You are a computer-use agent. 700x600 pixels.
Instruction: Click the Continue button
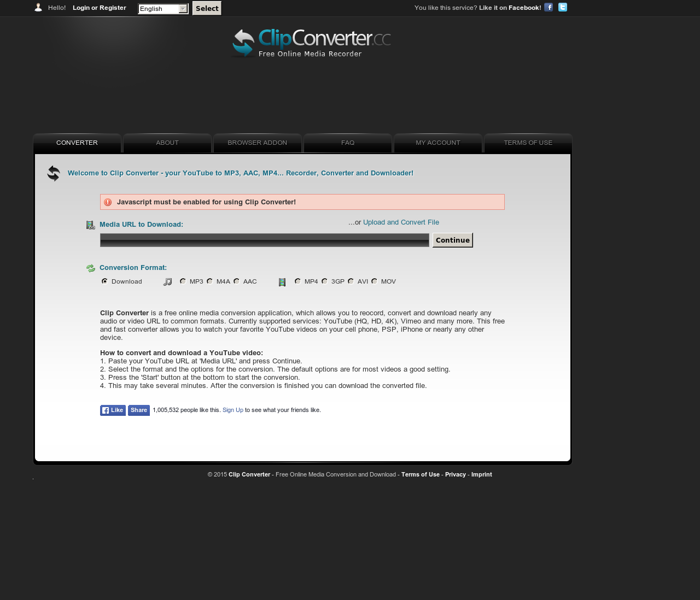click(x=453, y=240)
